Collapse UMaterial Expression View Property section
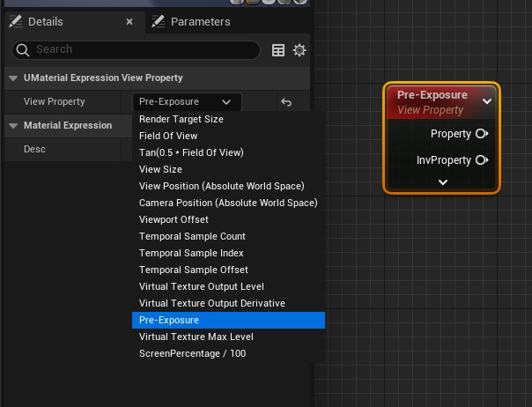Image resolution: width=532 pixels, height=407 pixels. pos(13,78)
